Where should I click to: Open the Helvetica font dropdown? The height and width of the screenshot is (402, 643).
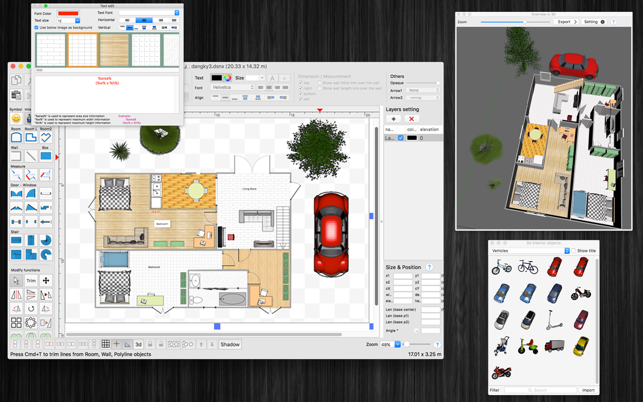click(x=233, y=87)
